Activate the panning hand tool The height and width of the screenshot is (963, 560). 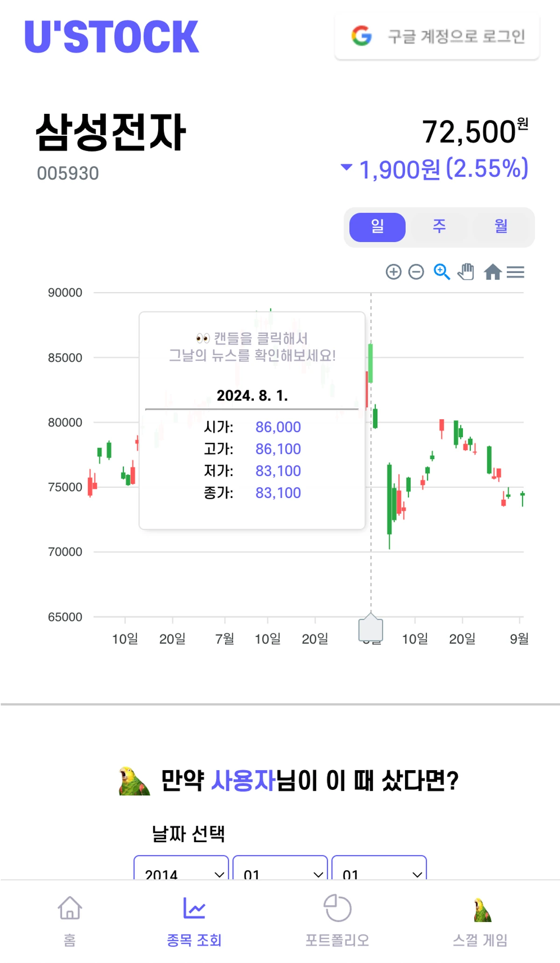[x=466, y=272]
